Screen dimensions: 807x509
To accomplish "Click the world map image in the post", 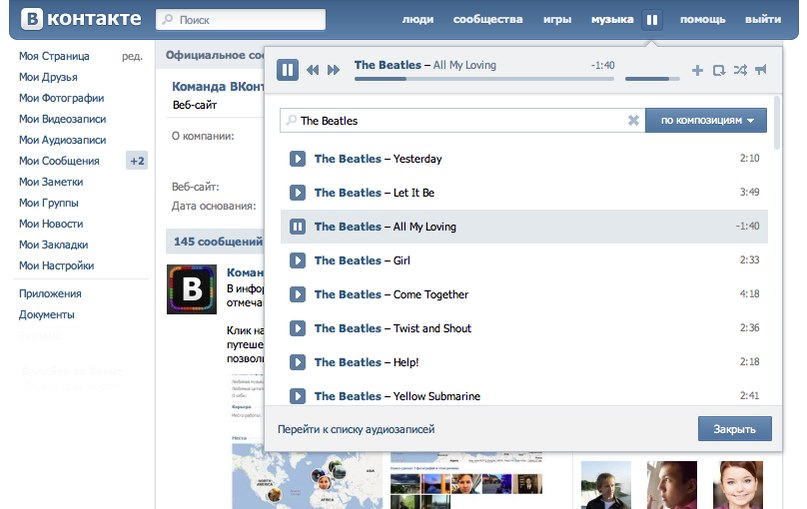I will 307,476.
